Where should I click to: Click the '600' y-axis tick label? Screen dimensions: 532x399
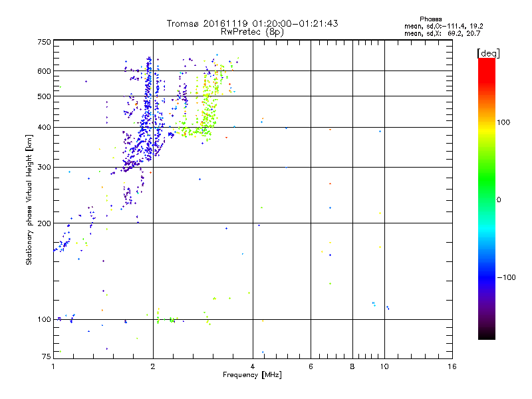coord(44,71)
